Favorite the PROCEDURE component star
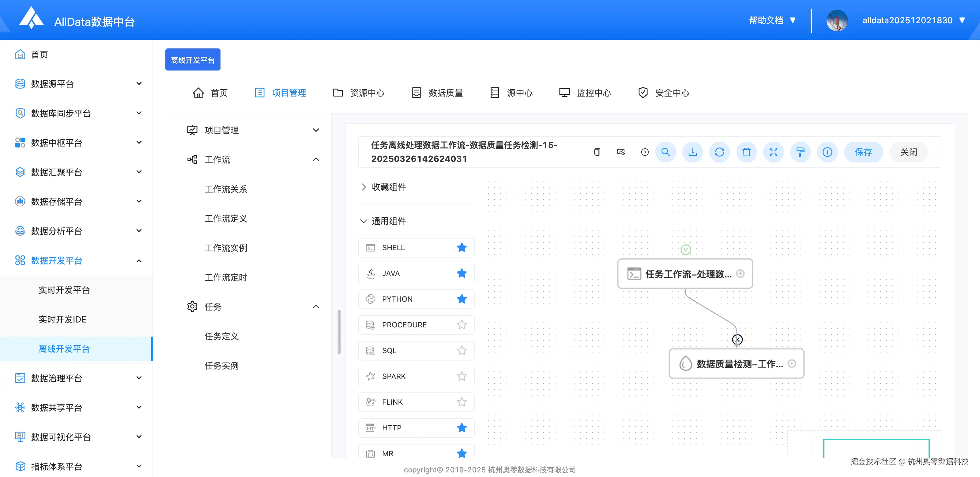The image size is (980, 477). pyautogui.click(x=462, y=325)
